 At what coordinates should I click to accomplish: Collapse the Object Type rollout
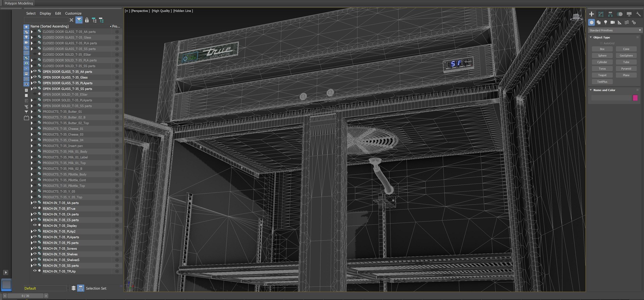(591, 37)
